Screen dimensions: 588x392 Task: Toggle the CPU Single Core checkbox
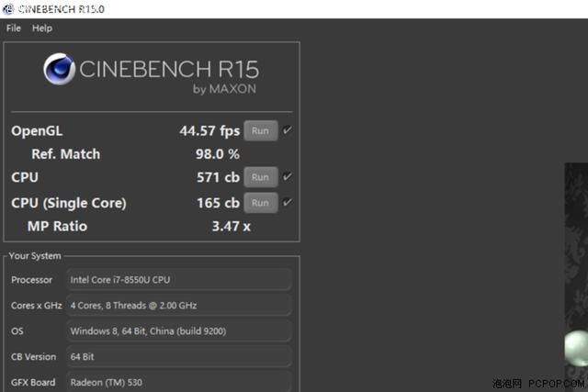click(288, 202)
